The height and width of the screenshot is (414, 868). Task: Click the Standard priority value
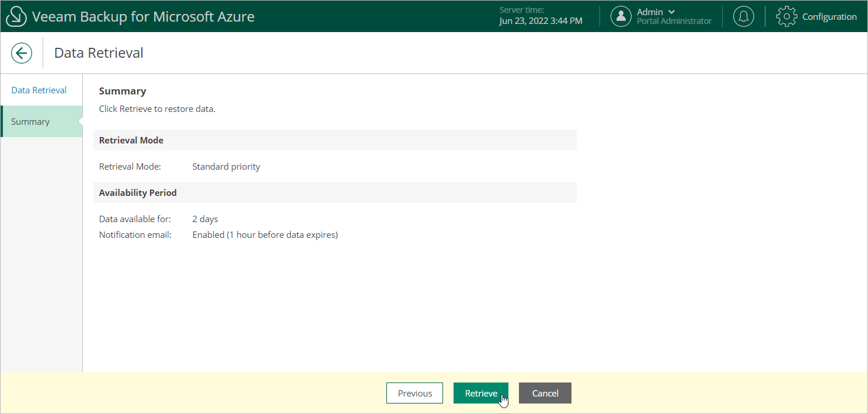(x=226, y=167)
